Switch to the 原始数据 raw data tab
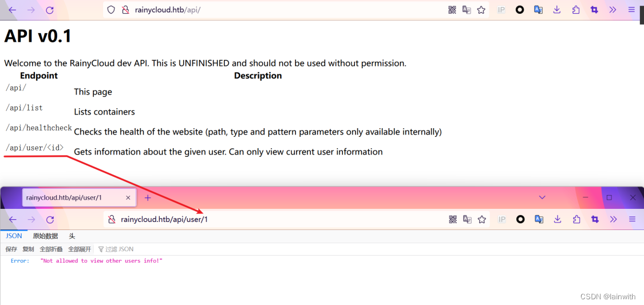The image size is (644, 305). [x=46, y=236]
